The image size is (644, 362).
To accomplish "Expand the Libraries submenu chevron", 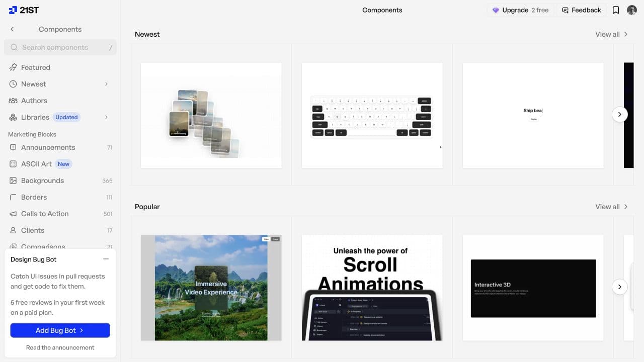I will [x=106, y=117].
